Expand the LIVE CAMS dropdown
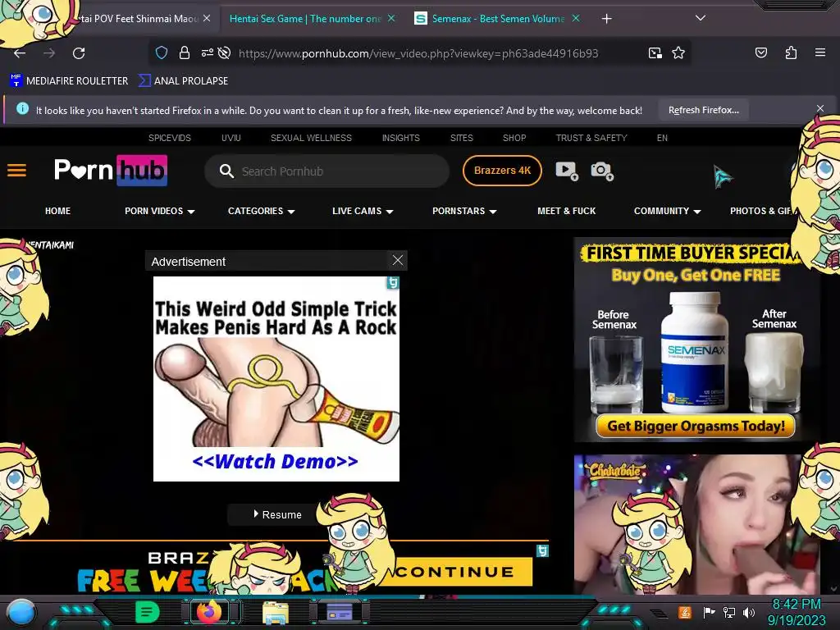The width and height of the screenshot is (840, 630). coord(363,211)
